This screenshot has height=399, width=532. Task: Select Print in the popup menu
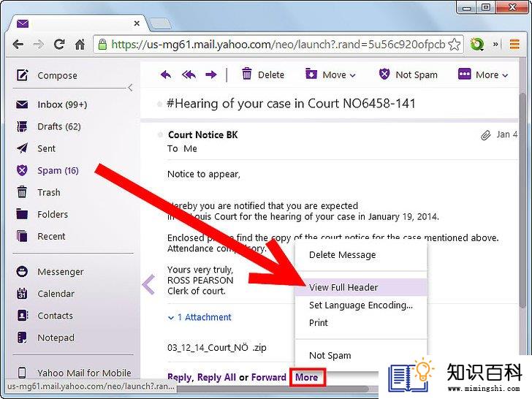tap(361, 323)
